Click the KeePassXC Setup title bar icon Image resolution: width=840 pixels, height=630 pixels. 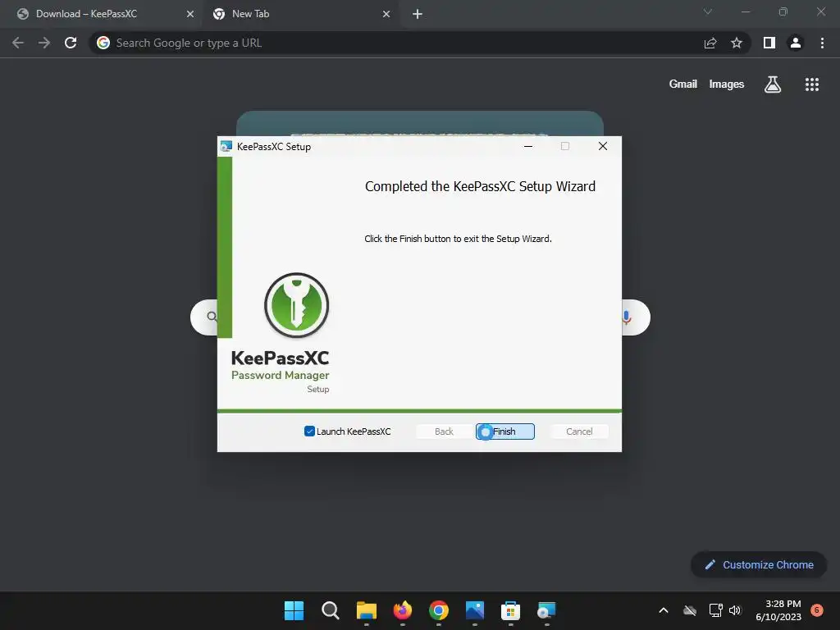pyautogui.click(x=226, y=146)
